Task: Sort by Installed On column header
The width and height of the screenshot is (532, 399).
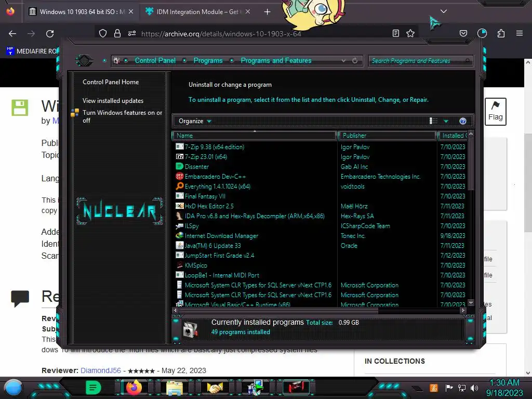Action: [453, 136]
